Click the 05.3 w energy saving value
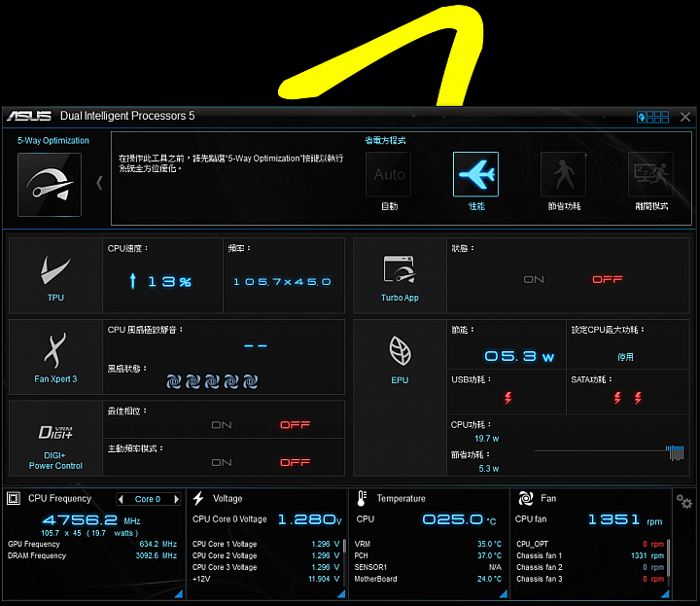The image size is (700, 606). point(519,356)
